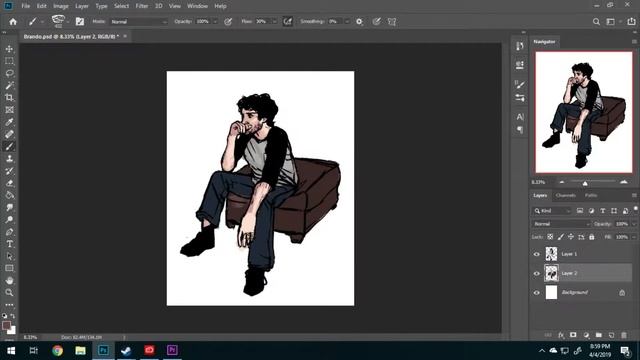Select the Move tool
This screenshot has width=640, height=360.
9,49
